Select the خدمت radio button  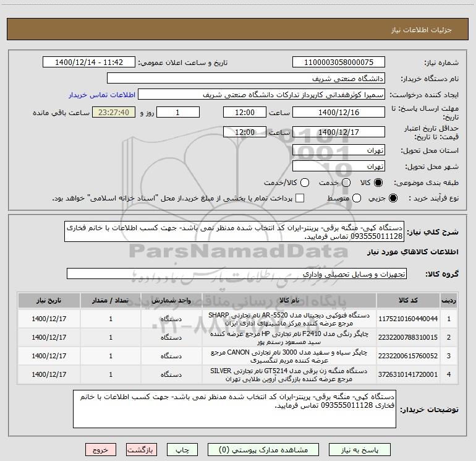(x=346, y=183)
